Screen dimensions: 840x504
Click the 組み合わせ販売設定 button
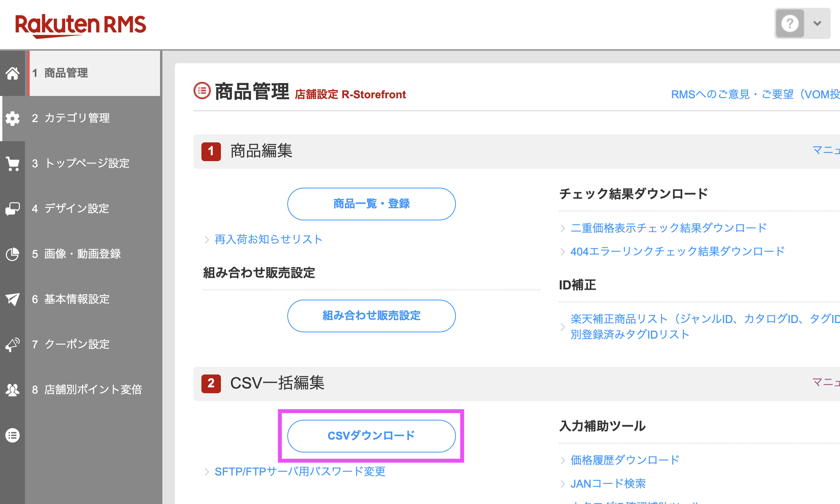click(371, 316)
